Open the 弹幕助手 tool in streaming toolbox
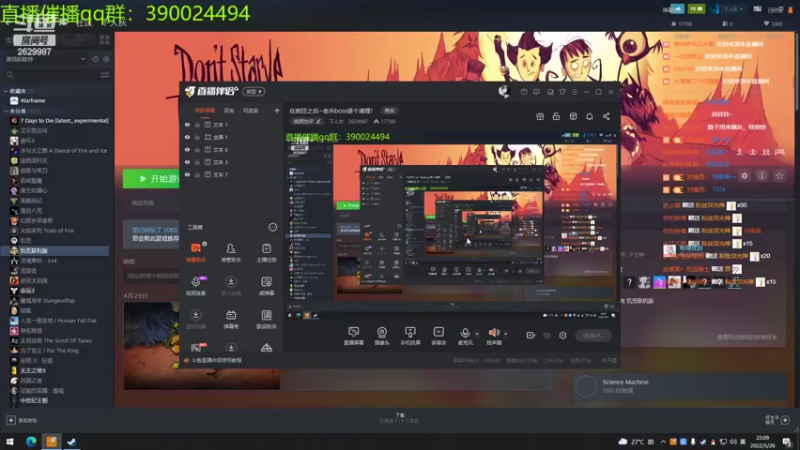Image resolution: width=800 pixels, height=450 pixels. pyautogui.click(x=196, y=253)
